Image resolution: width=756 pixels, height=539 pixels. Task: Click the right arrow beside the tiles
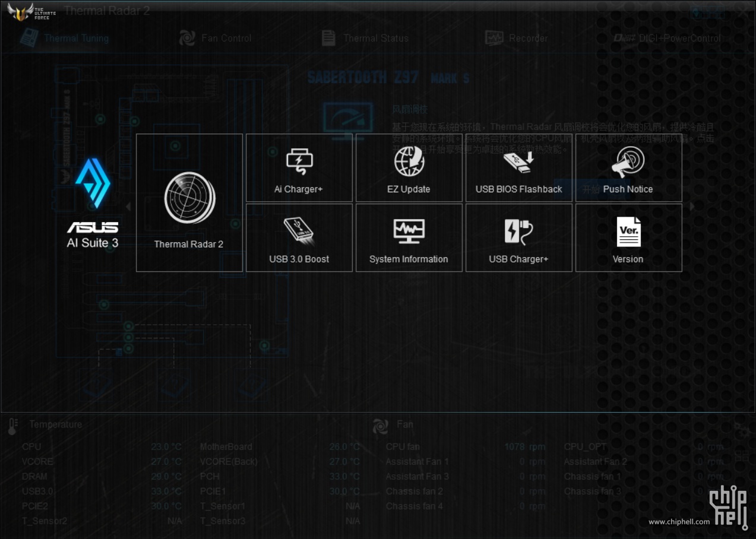(x=691, y=207)
